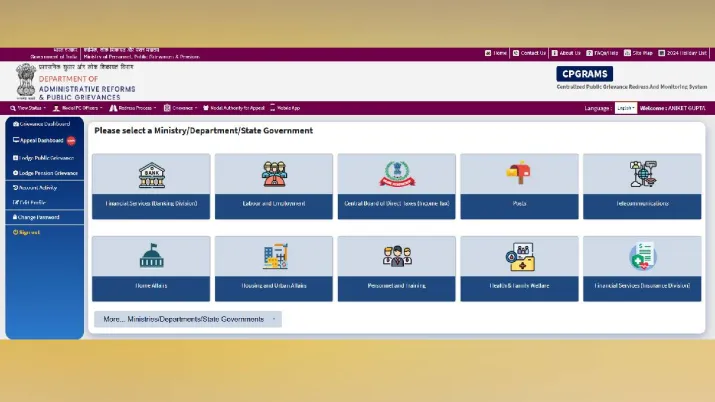Sign out from the sidebar

26,232
